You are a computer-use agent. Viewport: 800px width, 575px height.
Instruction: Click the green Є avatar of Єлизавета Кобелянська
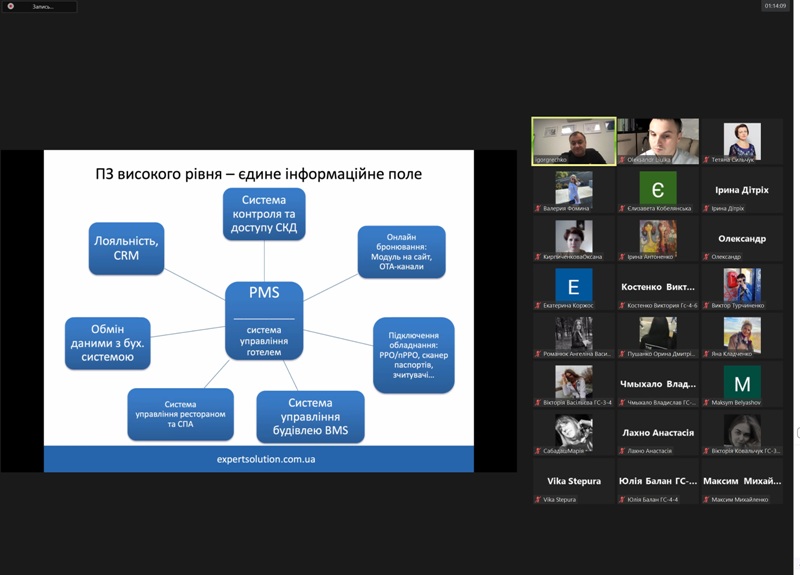point(658,188)
